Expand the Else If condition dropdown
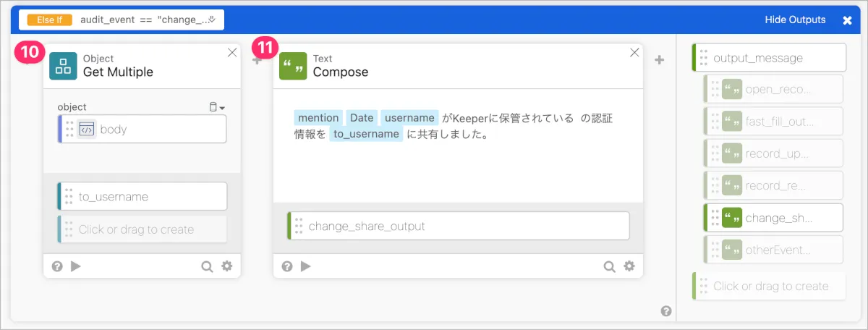Screen dimensions: 868x330 point(213,20)
